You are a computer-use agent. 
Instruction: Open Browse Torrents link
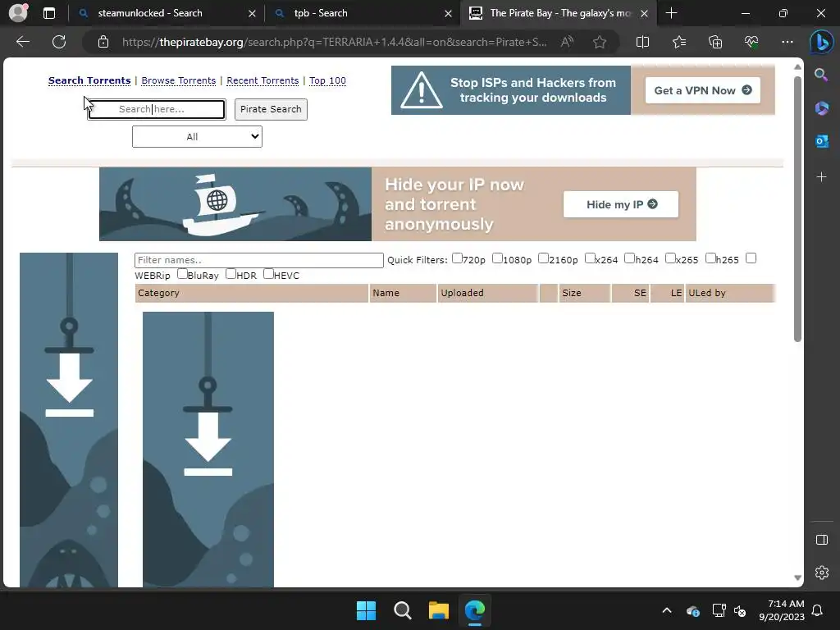pyautogui.click(x=178, y=80)
